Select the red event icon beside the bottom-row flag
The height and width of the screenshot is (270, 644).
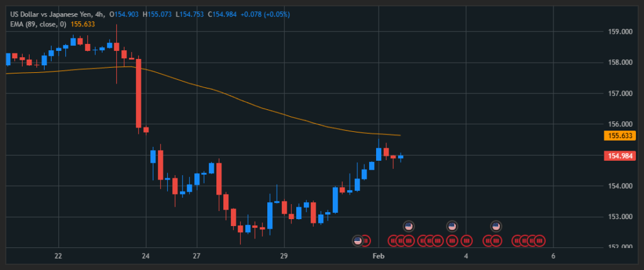click(x=366, y=240)
